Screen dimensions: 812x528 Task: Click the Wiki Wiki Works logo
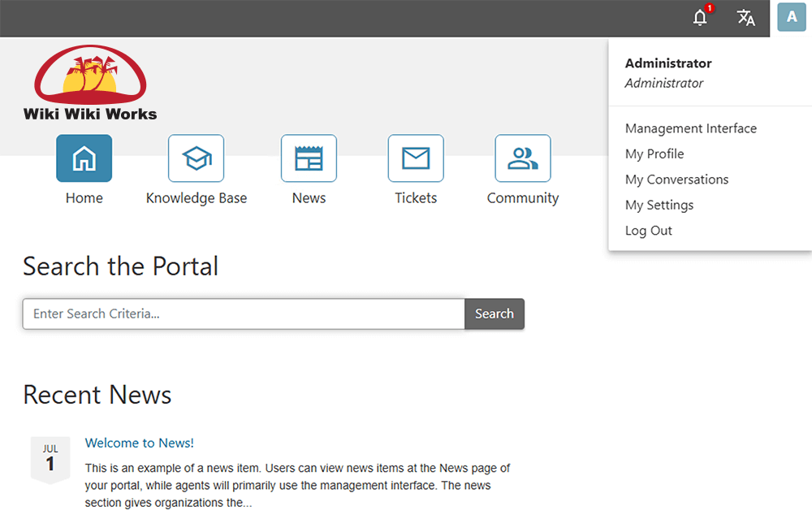90,84
